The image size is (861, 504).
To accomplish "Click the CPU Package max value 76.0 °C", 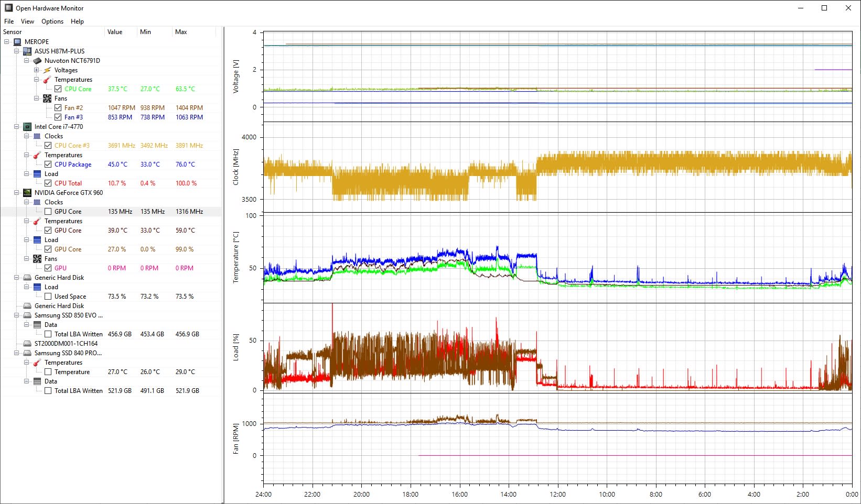I will 185,165.
